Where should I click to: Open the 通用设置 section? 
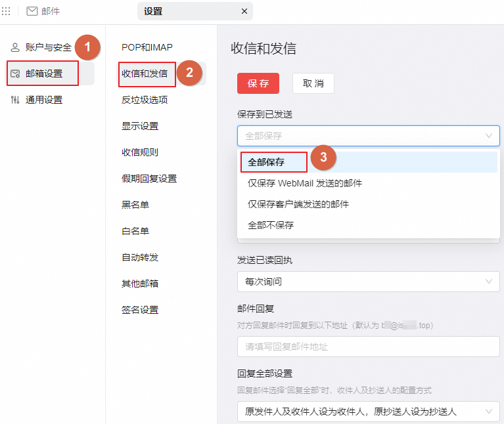43,100
